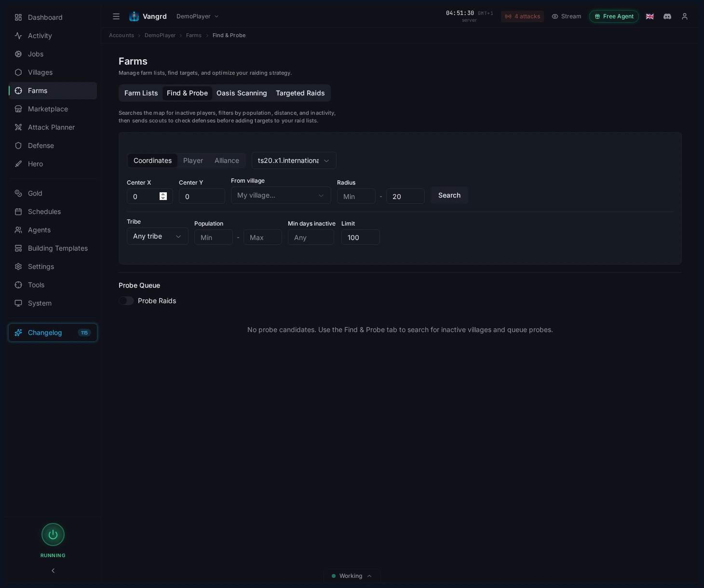Click the Discord icon in the header
The image size is (704, 588).
(667, 16)
